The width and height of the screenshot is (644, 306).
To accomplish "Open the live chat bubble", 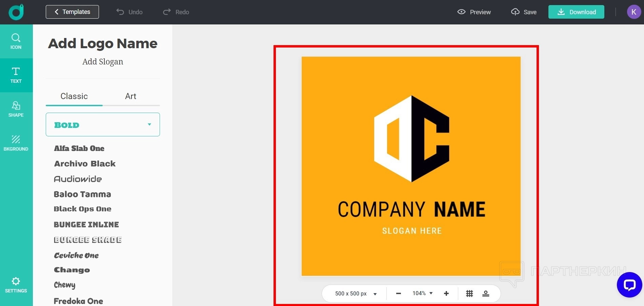I will click(x=629, y=285).
